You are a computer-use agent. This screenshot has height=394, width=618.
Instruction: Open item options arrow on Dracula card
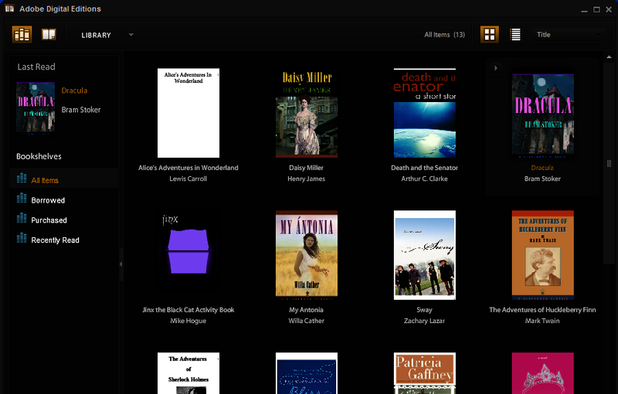pyautogui.click(x=495, y=68)
